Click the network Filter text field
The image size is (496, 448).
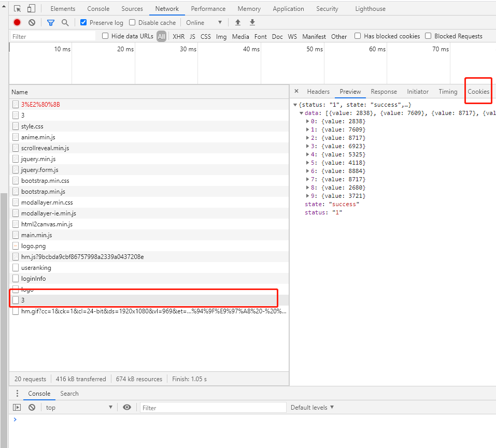pyautogui.click(x=53, y=37)
